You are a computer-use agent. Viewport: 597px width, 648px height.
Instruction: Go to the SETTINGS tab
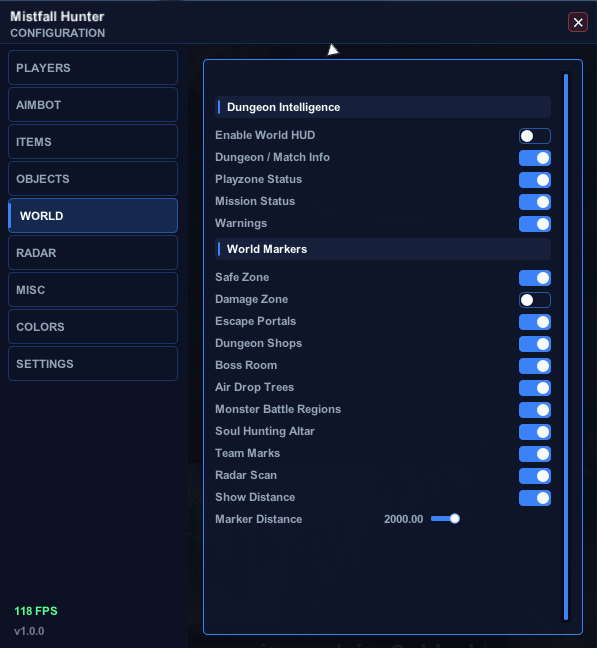tap(93, 364)
